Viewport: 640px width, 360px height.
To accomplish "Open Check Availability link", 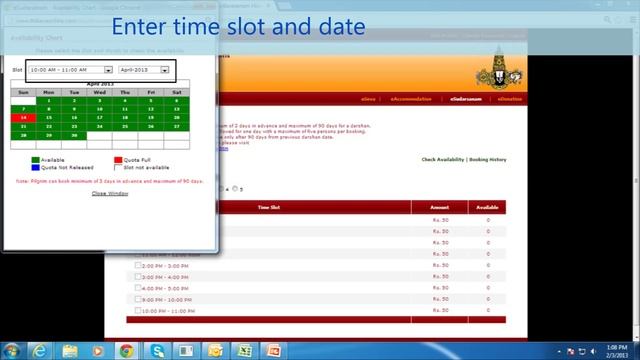I will click(x=442, y=160).
